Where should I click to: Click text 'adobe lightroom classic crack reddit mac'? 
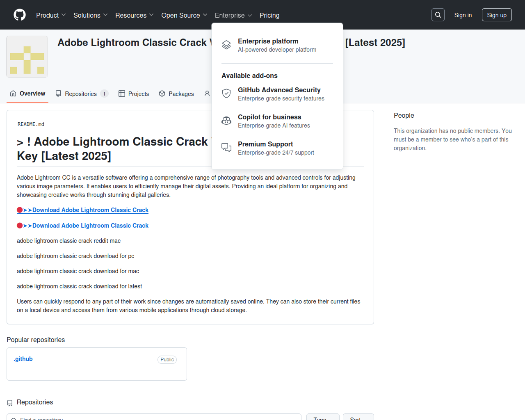pos(68,241)
